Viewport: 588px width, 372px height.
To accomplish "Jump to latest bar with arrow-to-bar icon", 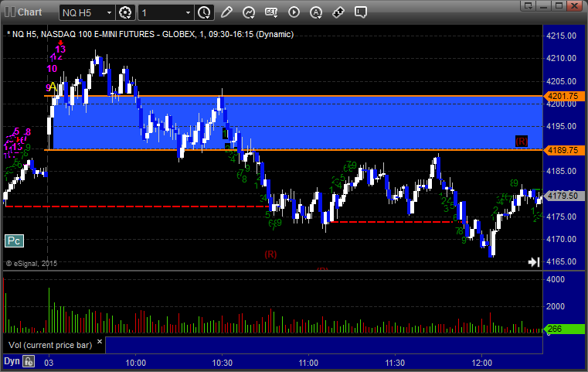I will pyautogui.click(x=534, y=262).
